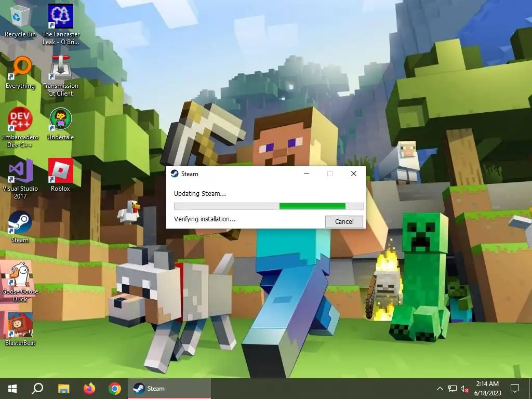Image resolution: width=532 pixels, height=399 pixels.
Task: Select the BlasterBeat desktop shortcut
Action: coord(20,329)
